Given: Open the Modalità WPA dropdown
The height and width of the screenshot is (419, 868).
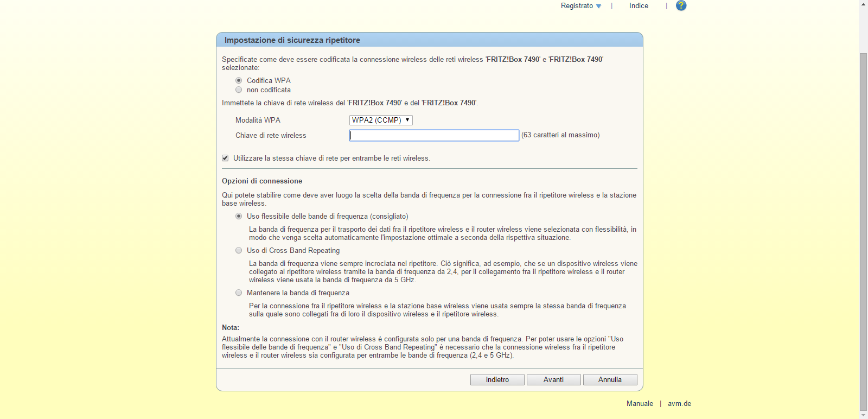Looking at the screenshot, I should (x=381, y=120).
